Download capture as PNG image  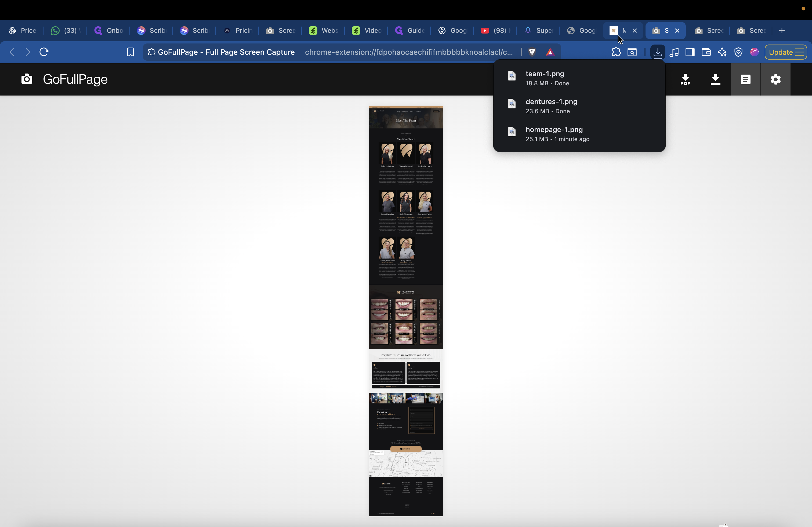coord(715,79)
